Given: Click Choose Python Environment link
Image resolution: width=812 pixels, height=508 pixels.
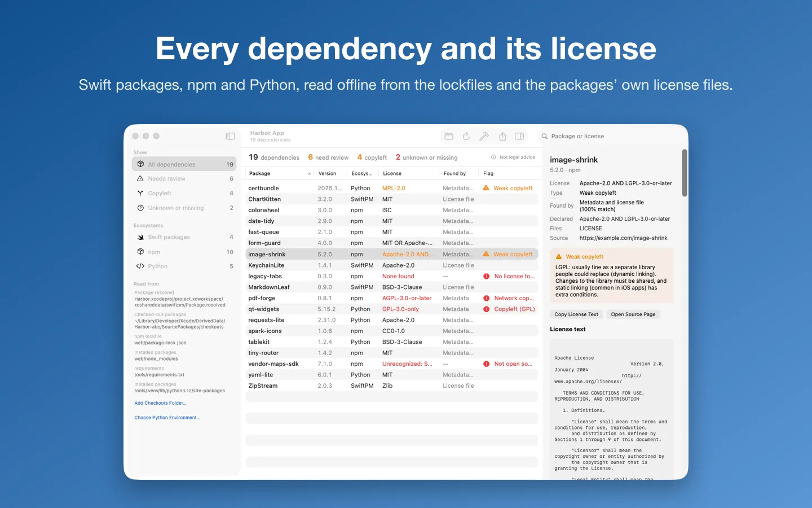Looking at the screenshot, I should [x=167, y=418].
